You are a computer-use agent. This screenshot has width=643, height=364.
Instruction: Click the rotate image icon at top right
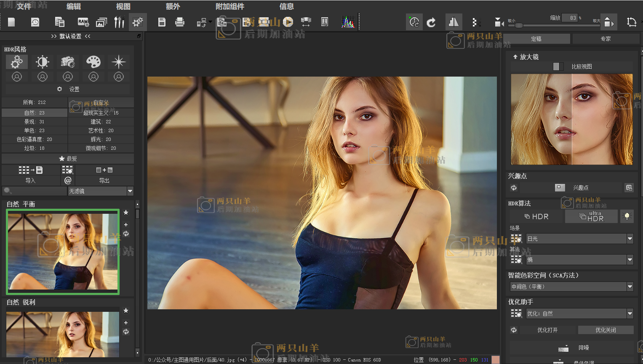point(631,22)
